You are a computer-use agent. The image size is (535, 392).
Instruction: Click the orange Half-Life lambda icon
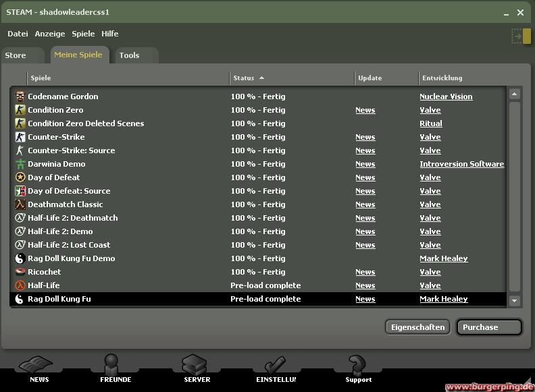(20, 285)
